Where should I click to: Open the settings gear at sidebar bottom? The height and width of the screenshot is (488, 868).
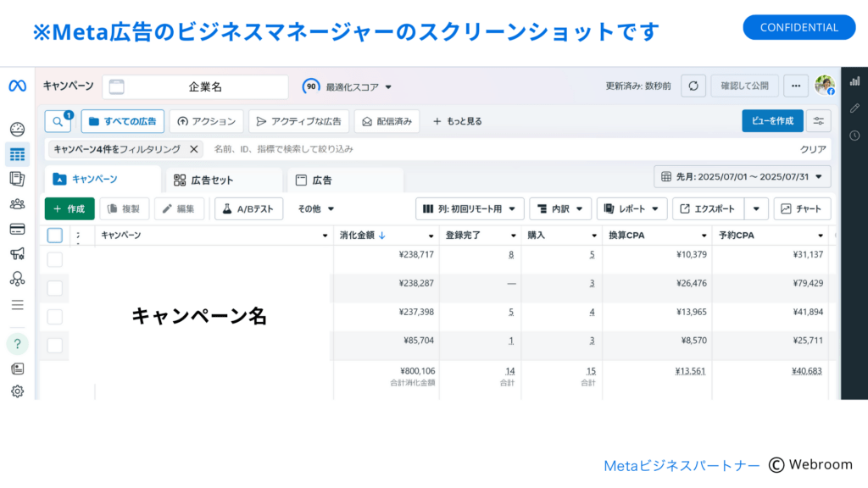click(16, 391)
